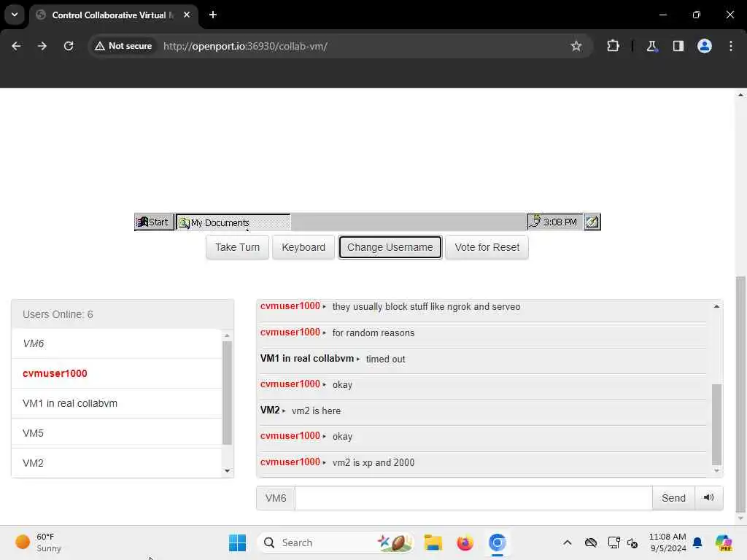Open the browser extensions puzzle icon

613,46
